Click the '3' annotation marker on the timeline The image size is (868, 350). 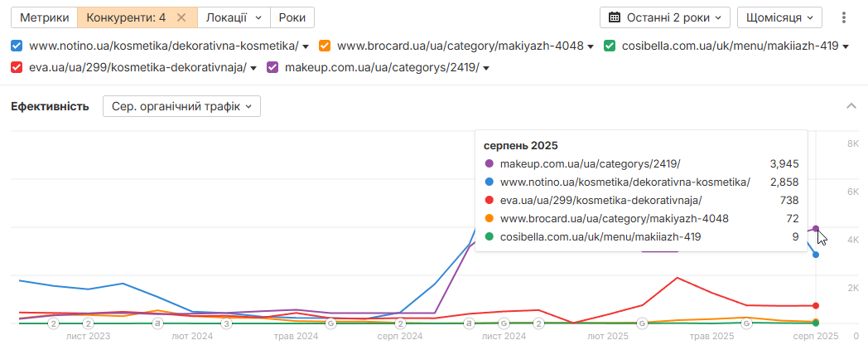coord(226,323)
